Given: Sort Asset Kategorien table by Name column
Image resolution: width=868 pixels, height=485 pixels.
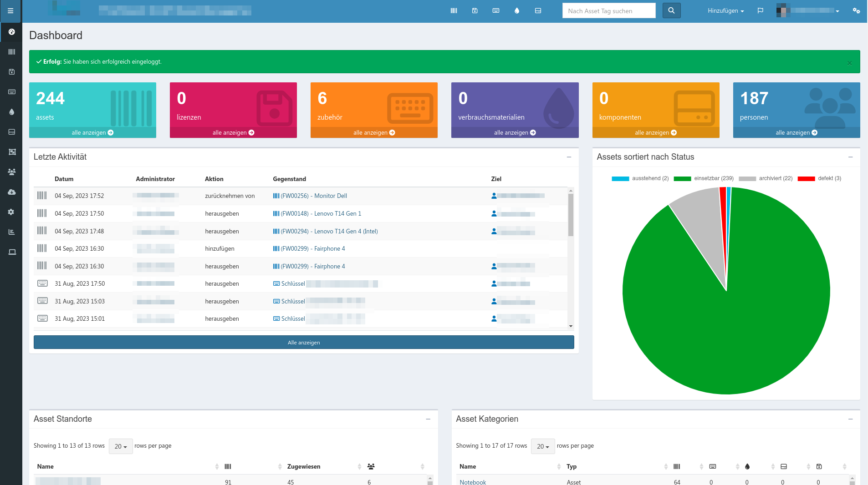Looking at the screenshot, I should tap(468, 466).
